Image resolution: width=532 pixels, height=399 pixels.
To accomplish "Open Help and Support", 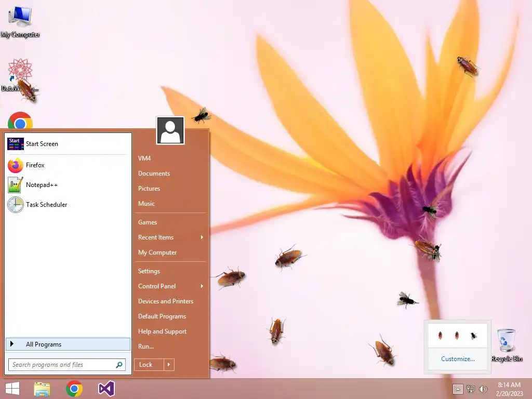I will [x=162, y=331].
